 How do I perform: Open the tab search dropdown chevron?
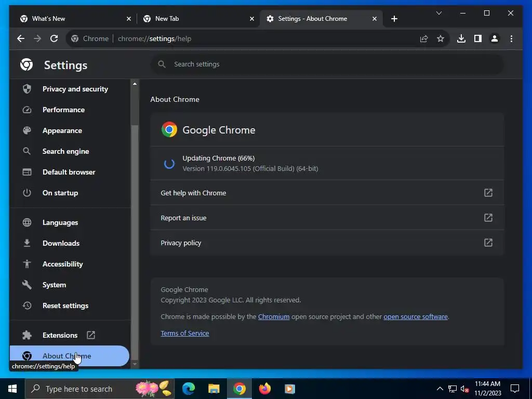pos(438,13)
